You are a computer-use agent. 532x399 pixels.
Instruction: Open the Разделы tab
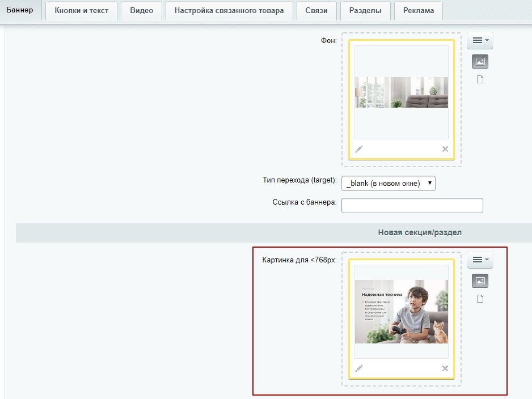[365, 10]
